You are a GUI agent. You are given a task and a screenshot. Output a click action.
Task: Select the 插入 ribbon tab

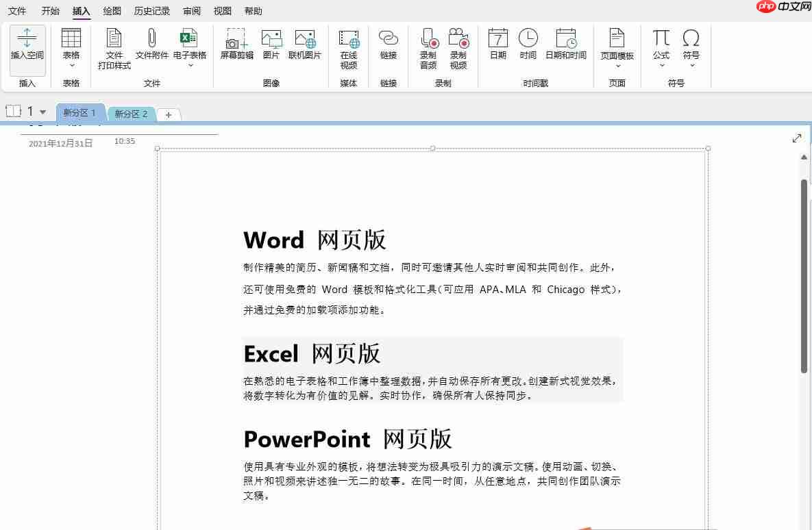pos(82,11)
